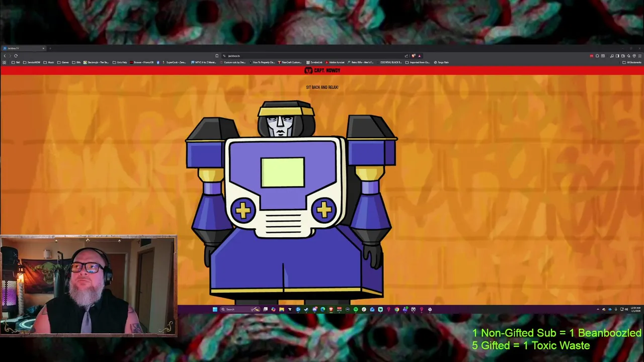
Task: Open the SuperCook bookmark
Action: click(x=174, y=62)
